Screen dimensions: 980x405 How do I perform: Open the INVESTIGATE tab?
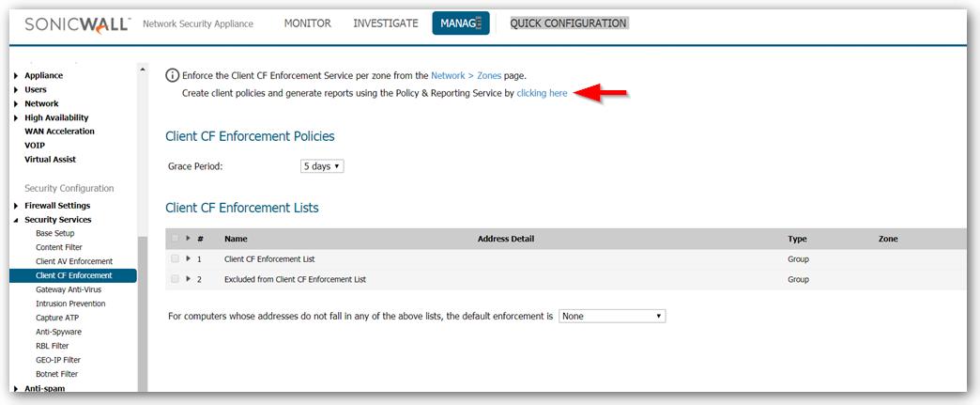tap(386, 23)
